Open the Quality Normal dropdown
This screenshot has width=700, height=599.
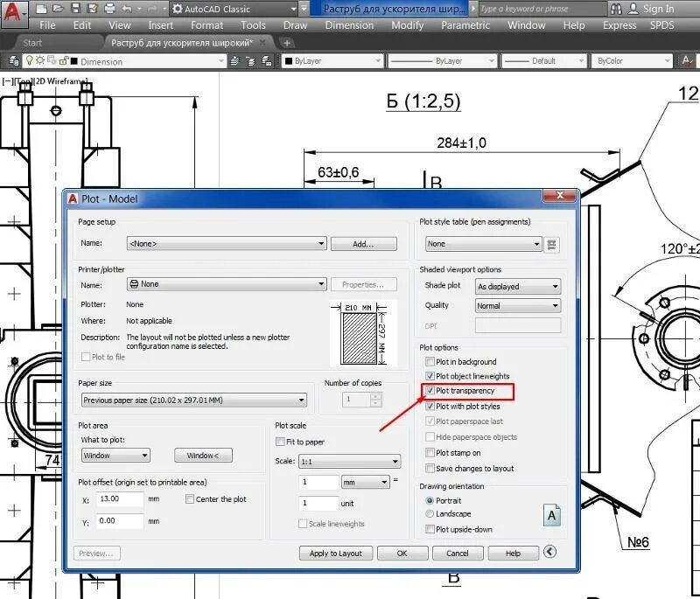[518, 306]
